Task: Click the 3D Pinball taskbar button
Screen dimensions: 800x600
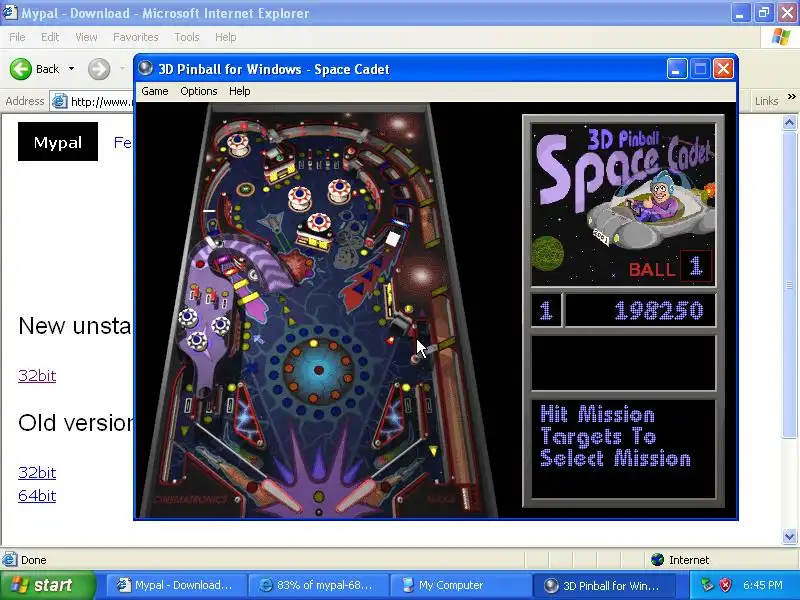Action: click(604, 585)
